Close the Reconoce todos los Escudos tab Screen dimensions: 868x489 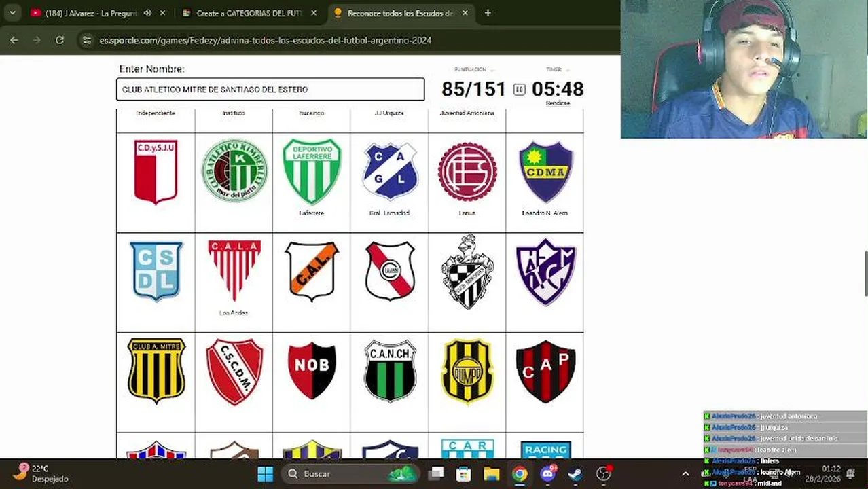tap(466, 13)
